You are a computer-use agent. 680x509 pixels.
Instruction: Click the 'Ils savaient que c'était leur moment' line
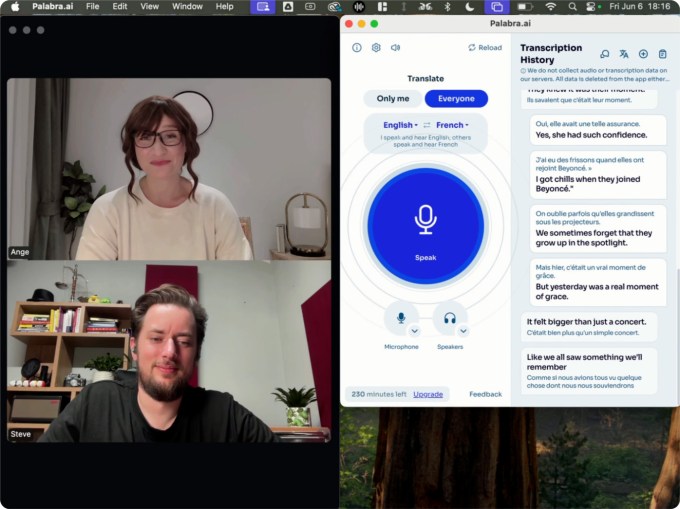[x=579, y=100]
